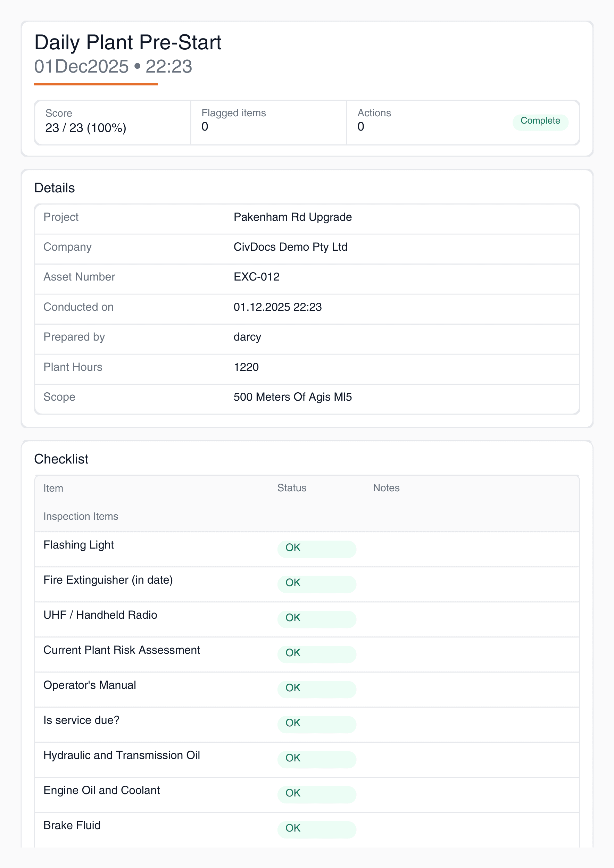Click OK status beside UHF / Handheld Radio

[316, 618]
